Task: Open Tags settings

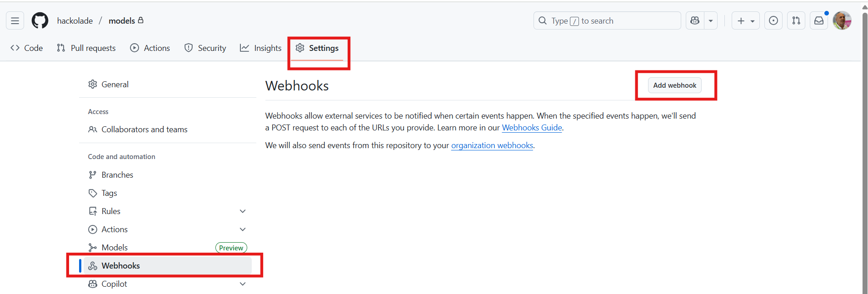Action: 167,193
